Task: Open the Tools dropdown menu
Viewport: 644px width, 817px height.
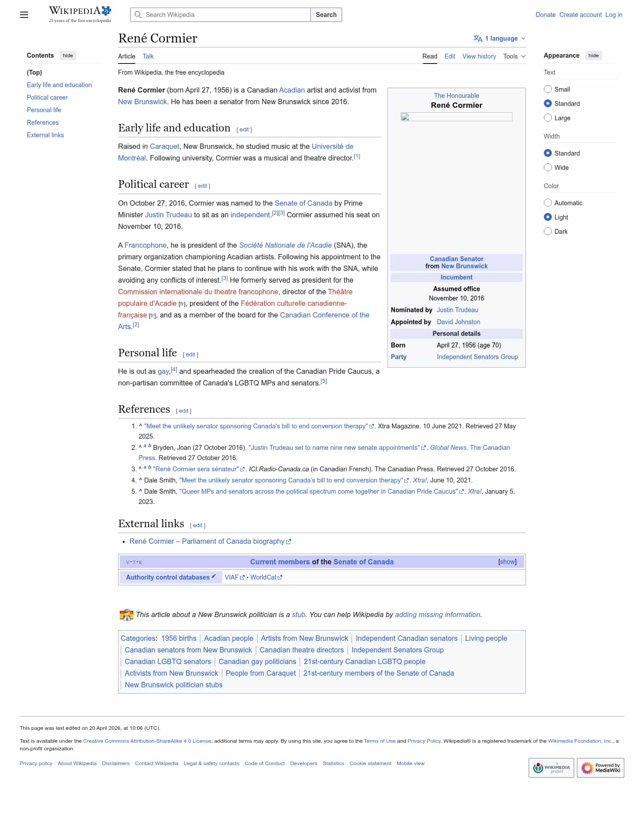Action: coord(514,56)
